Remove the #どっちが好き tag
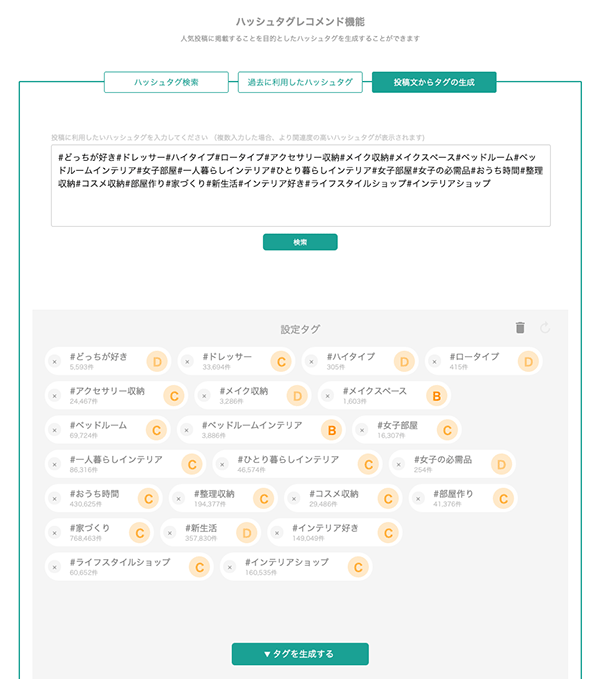Viewport: 600px width, 679px height. point(55,361)
